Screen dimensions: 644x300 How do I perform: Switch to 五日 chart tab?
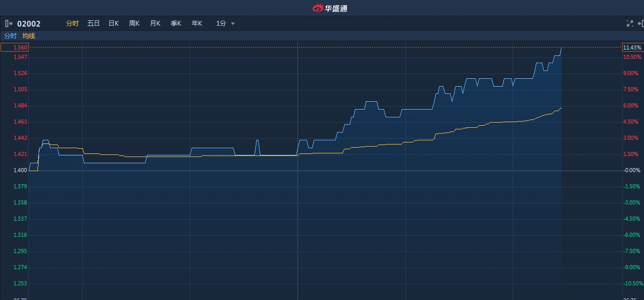point(93,23)
